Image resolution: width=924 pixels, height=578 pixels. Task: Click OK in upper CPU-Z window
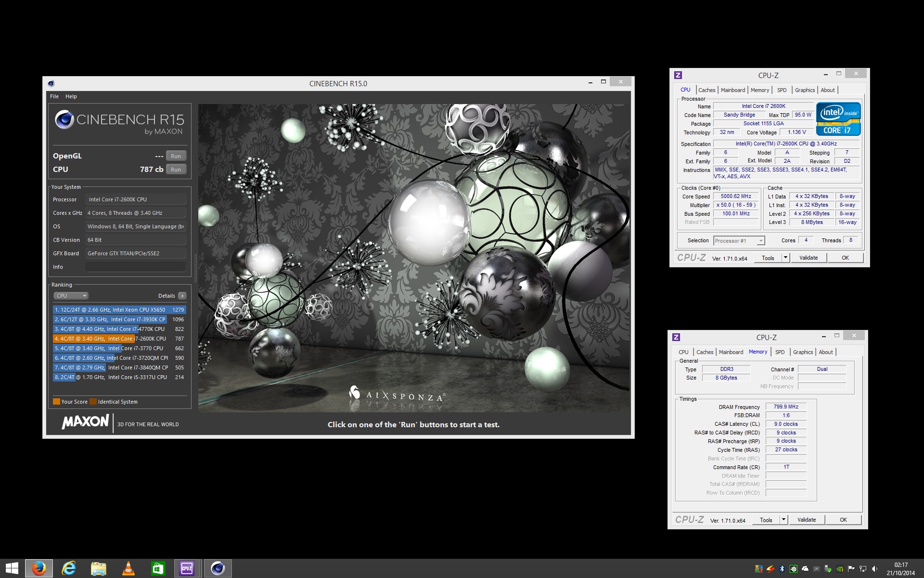(x=845, y=258)
